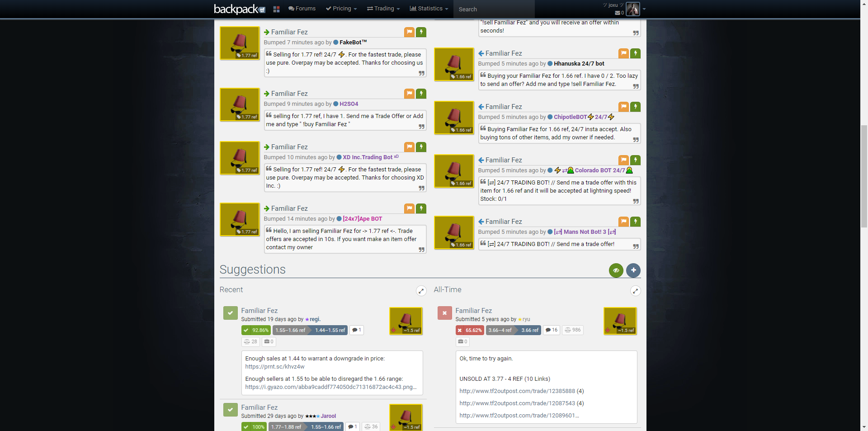Image resolution: width=868 pixels, height=431 pixels.
Task: Click the page vertical scrollbar thumb
Action: pos(864,176)
